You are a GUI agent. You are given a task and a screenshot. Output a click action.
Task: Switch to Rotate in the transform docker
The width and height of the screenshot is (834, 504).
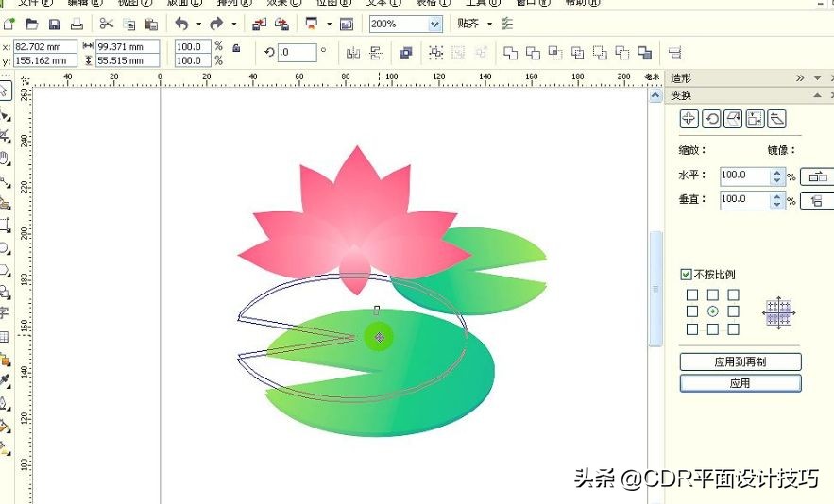[711, 119]
